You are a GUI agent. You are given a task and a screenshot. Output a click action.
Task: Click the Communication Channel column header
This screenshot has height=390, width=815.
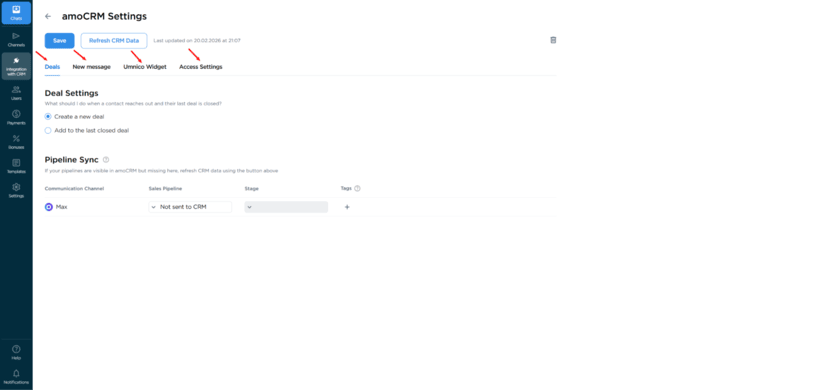tap(74, 189)
